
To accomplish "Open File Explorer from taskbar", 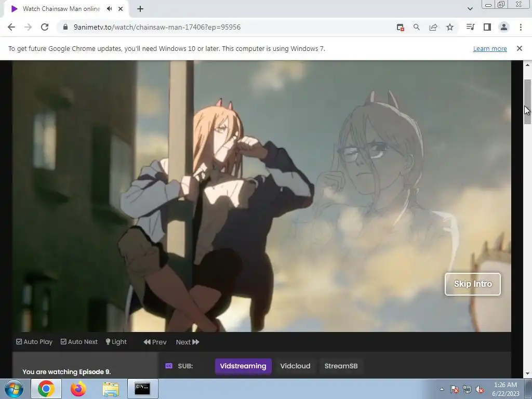I will tap(111, 389).
